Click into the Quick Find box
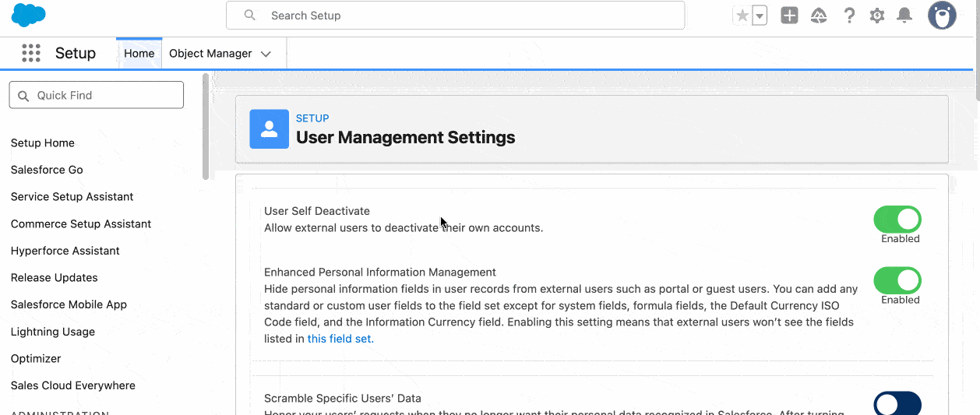980x415 pixels. point(97,95)
